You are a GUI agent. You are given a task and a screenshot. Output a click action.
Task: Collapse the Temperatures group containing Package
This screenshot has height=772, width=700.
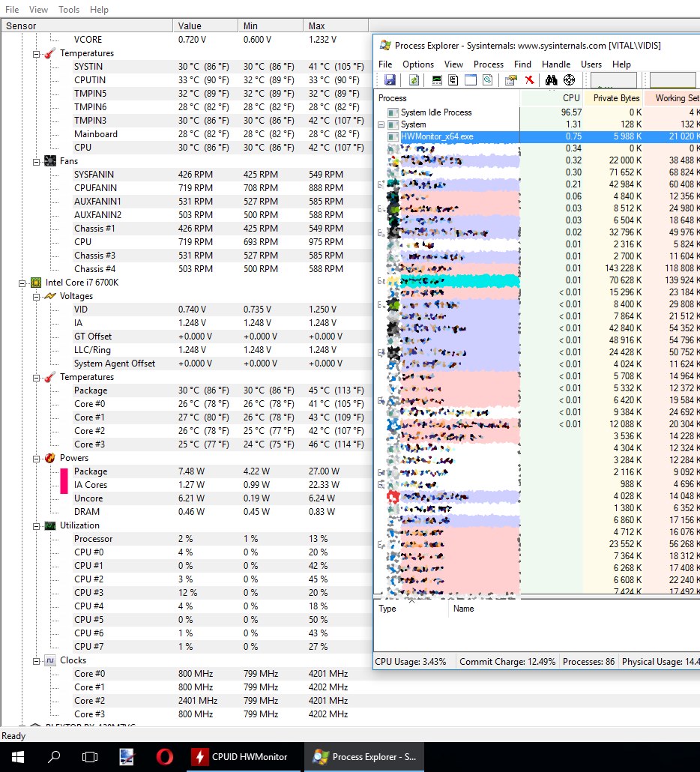point(36,378)
